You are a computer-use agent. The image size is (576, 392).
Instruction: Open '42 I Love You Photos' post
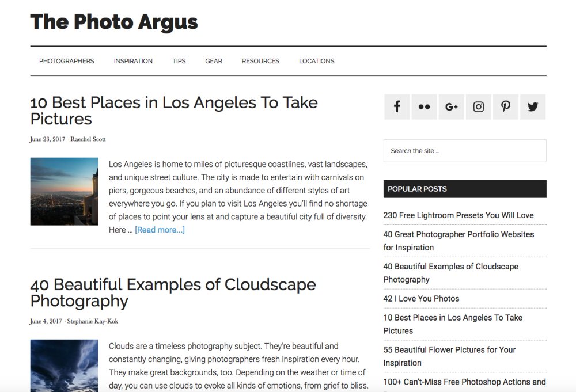pyautogui.click(x=422, y=299)
